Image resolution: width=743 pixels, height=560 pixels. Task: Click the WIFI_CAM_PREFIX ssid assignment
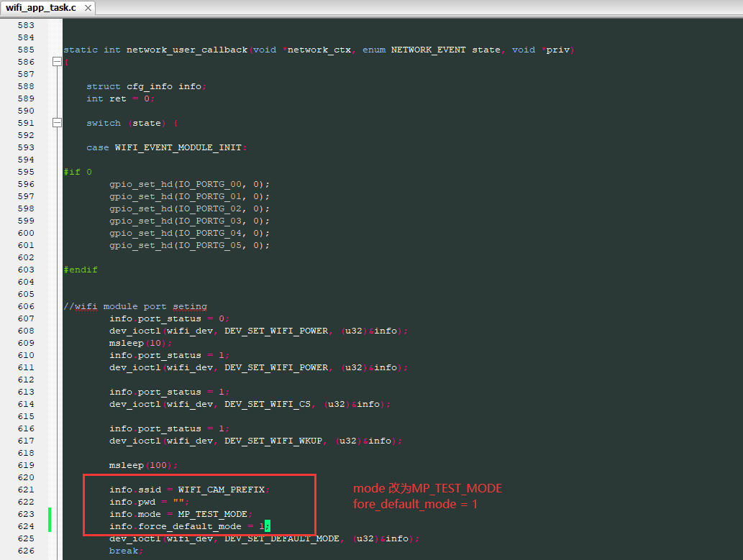coord(190,490)
